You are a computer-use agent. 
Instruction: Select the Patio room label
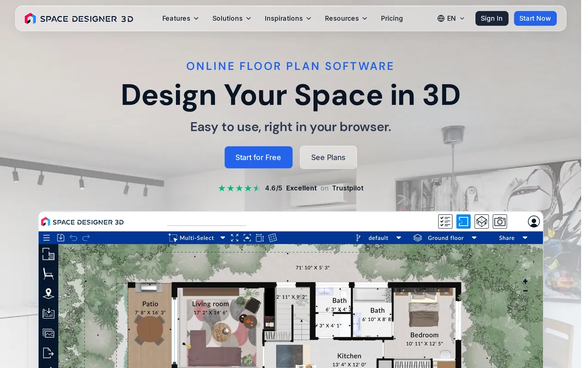[x=150, y=304]
